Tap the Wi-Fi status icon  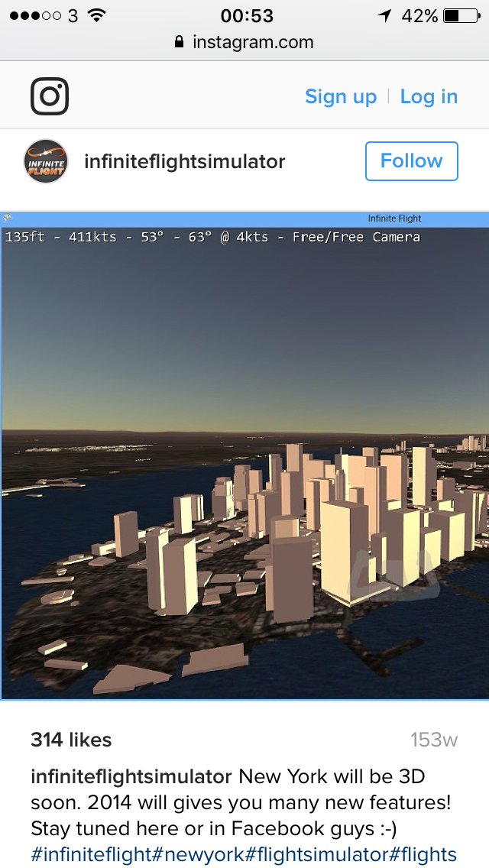pos(97,15)
